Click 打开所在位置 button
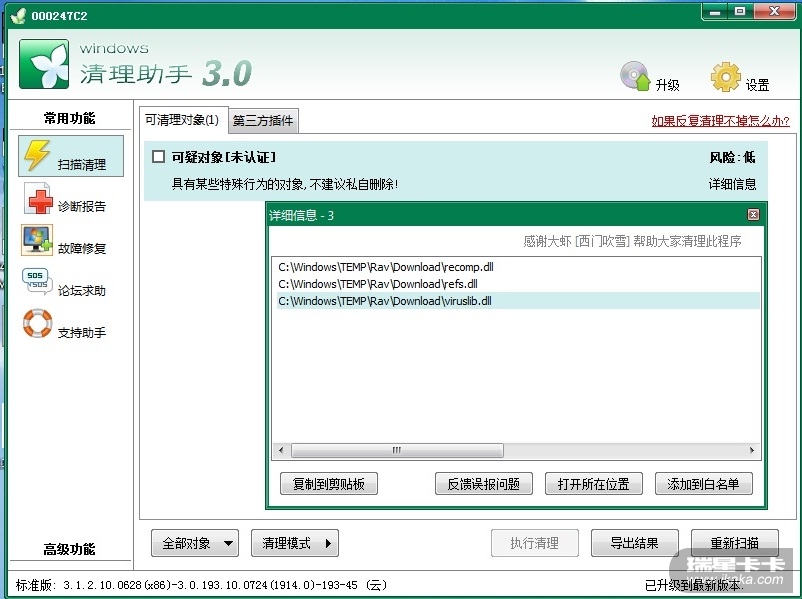802x599 pixels. click(593, 483)
